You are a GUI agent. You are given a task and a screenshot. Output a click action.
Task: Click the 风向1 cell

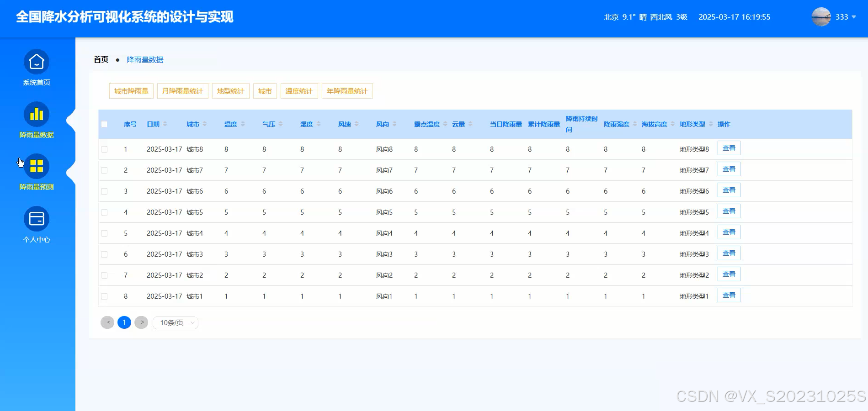click(384, 296)
